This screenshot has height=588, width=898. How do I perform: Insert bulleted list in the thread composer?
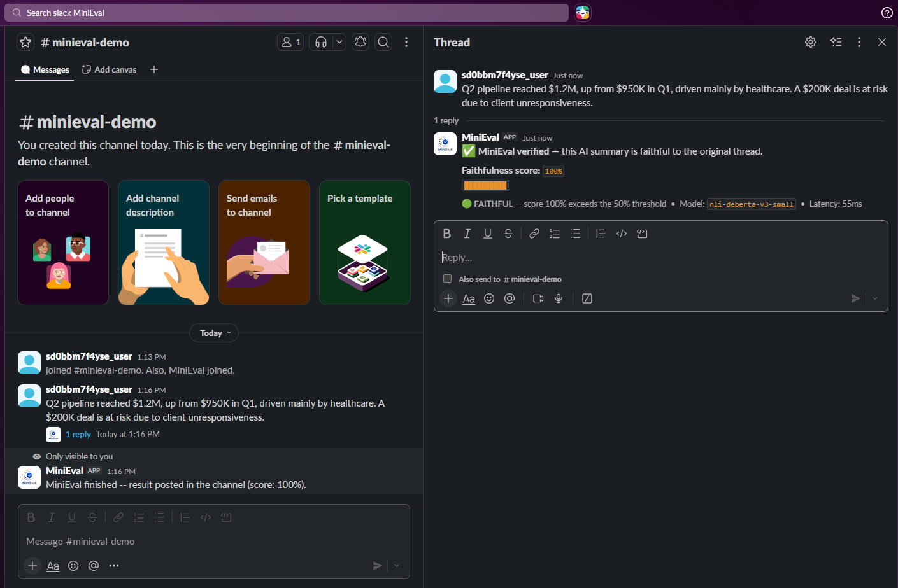point(575,234)
